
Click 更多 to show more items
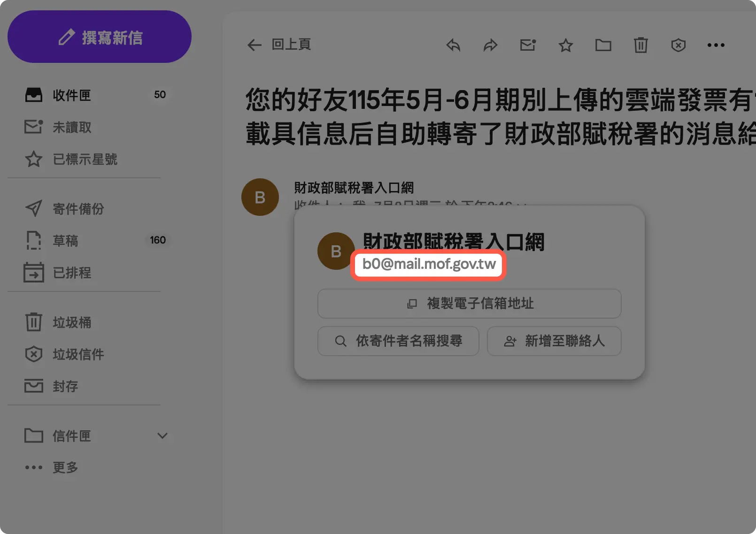pyautogui.click(x=65, y=467)
